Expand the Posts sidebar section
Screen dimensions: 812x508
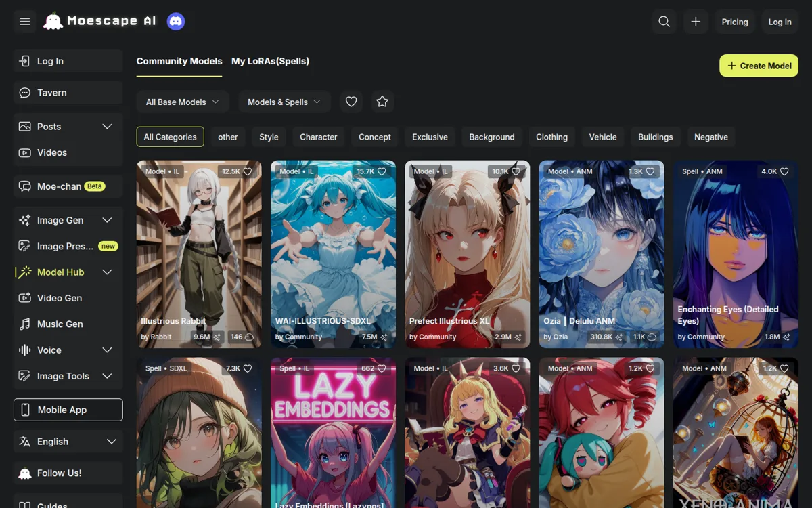(x=107, y=127)
